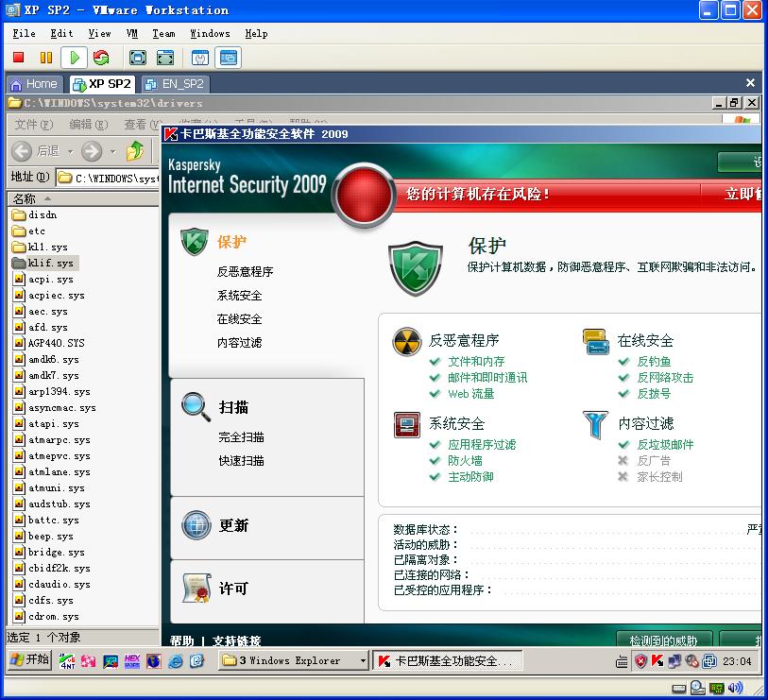768x700 pixels.
Task: Open the Edit menu in VMware Workstation
Action: pos(61,33)
